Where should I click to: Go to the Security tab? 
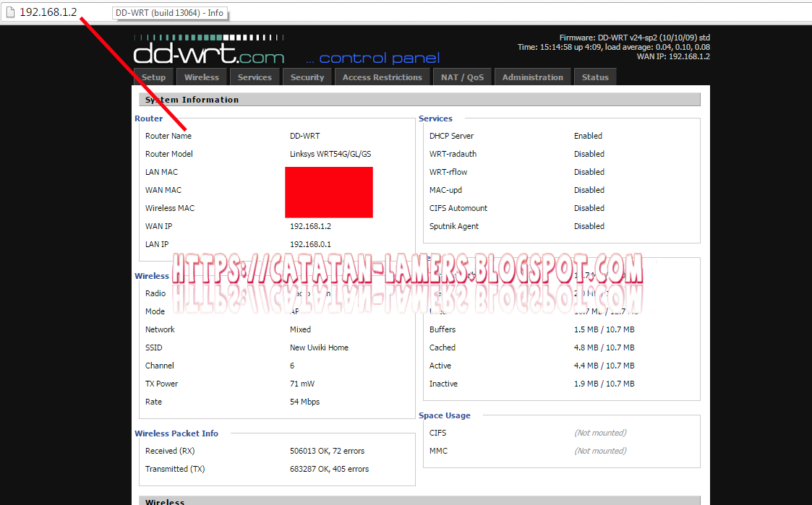pyautogui.click(x=307, y=77)
